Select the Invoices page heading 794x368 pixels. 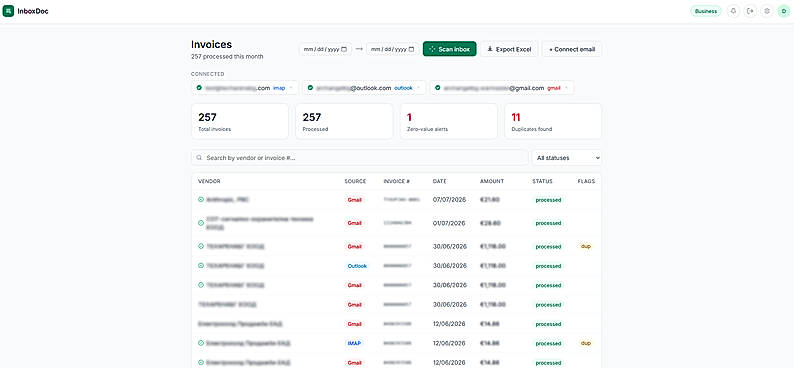pyautogui.click(x=211, y=45)
